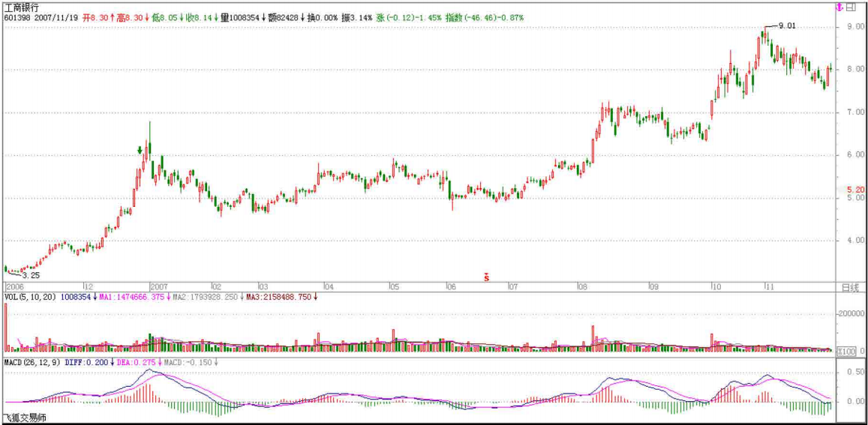Click the 3.25 low price marker
This screenshot has width=868, height=425.
click(x=31, y=275)
